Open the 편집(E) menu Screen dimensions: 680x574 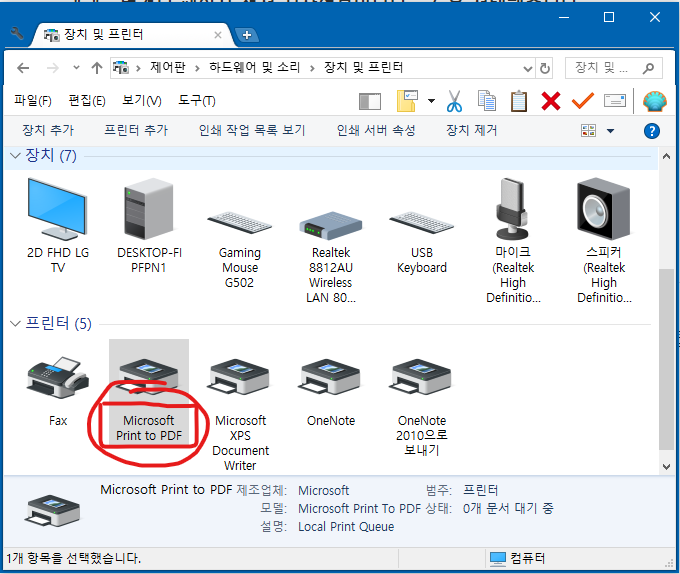[x=87, y=101]
